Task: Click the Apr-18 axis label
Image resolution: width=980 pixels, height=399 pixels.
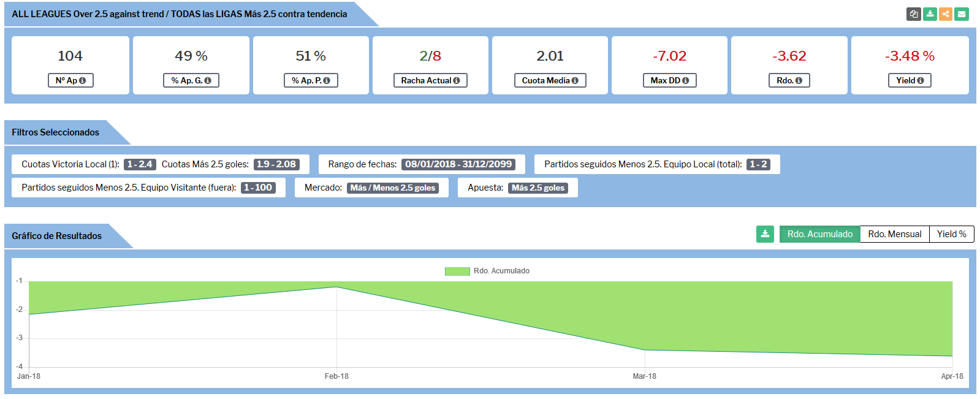Action: (x=952, y=376)
